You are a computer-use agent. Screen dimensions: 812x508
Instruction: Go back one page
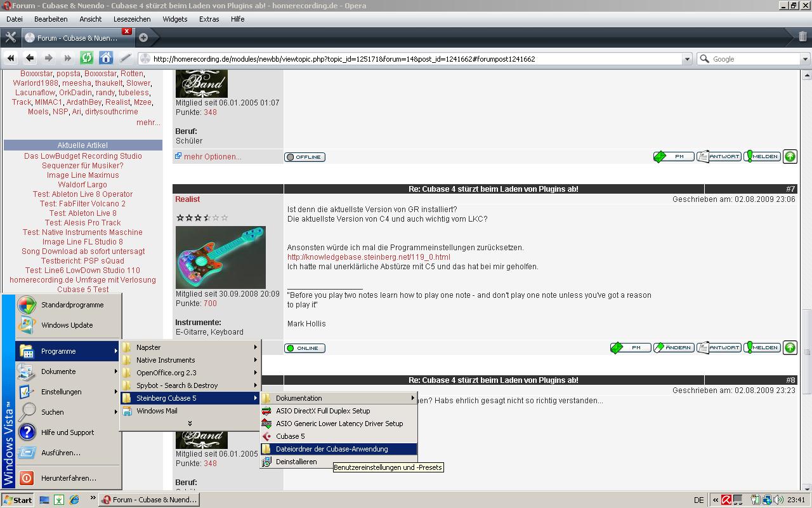30,58
